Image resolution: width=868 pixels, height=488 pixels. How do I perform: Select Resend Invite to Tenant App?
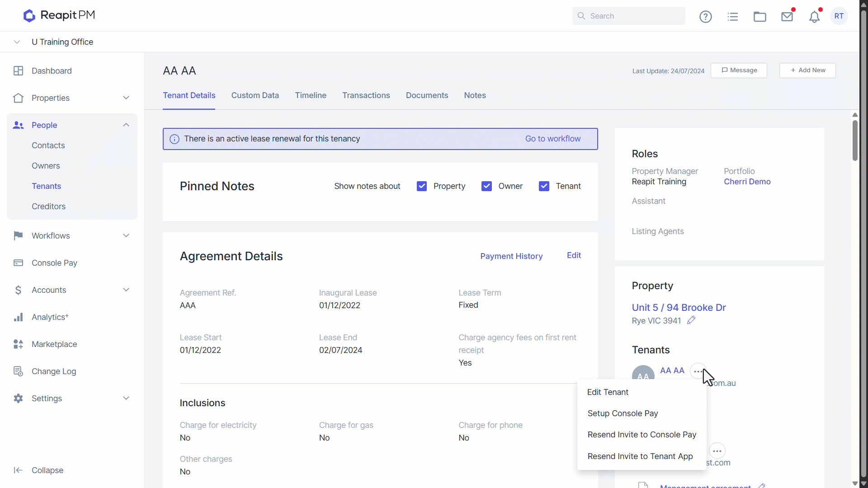point(640,456)
